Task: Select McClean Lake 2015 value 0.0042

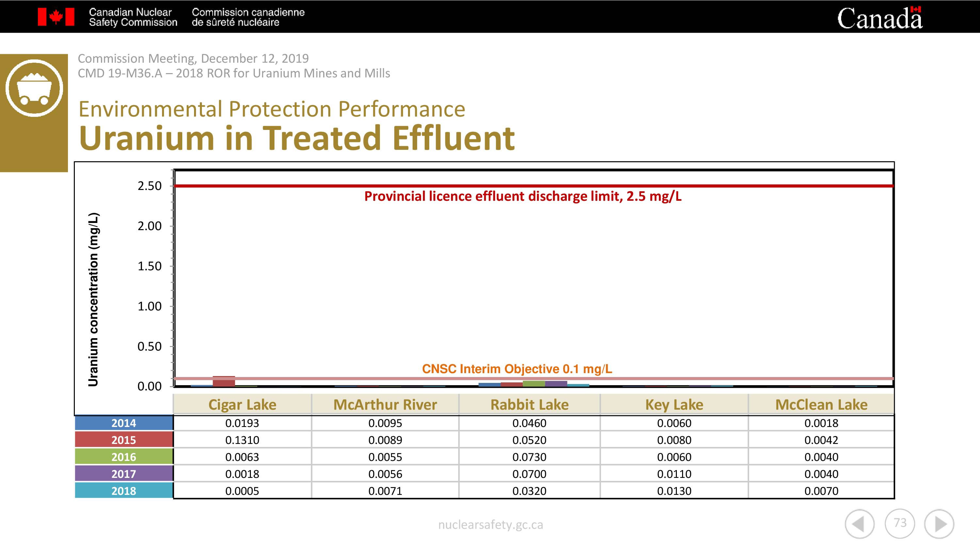Action: (x=821, y=440)
